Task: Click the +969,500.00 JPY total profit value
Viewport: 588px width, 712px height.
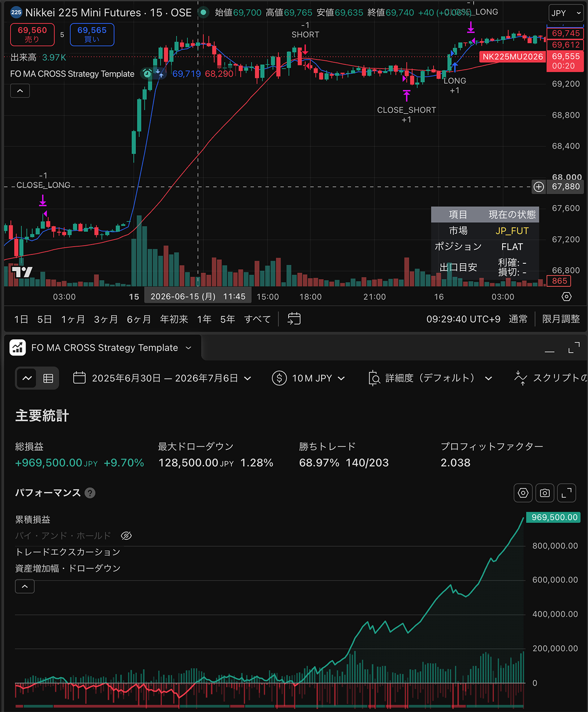Action: click(x=56, y=463)
